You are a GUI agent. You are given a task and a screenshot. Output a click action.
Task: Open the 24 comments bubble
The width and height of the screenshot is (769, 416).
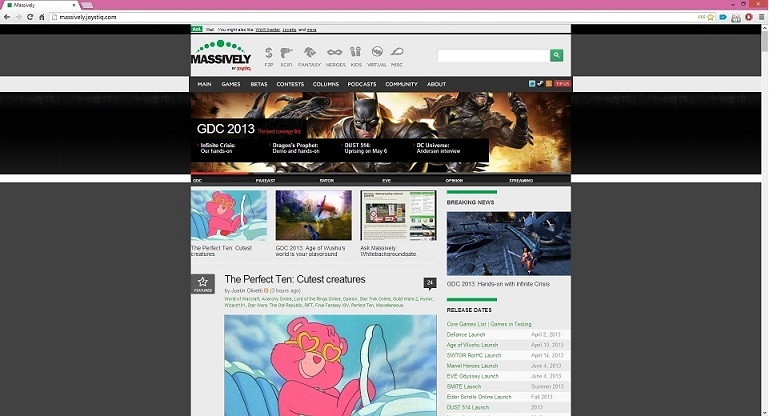430,284
